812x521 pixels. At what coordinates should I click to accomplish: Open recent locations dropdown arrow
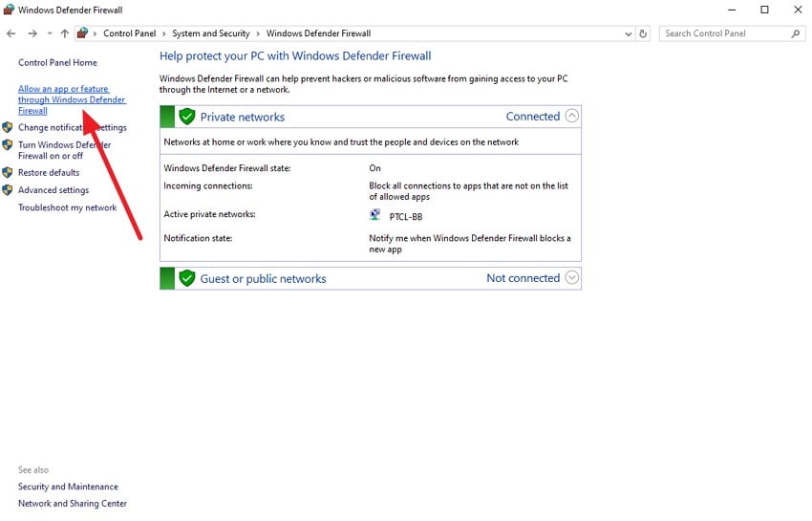(50, 33)
